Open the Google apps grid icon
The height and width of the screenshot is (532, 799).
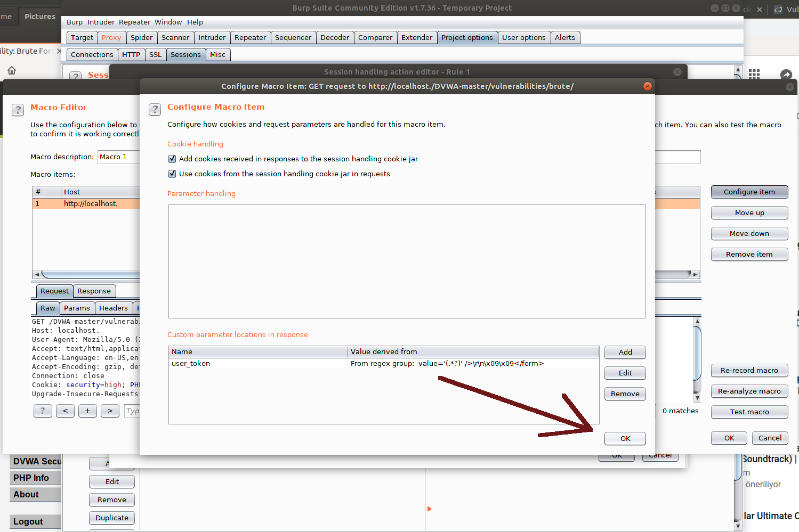click(754, 74)
